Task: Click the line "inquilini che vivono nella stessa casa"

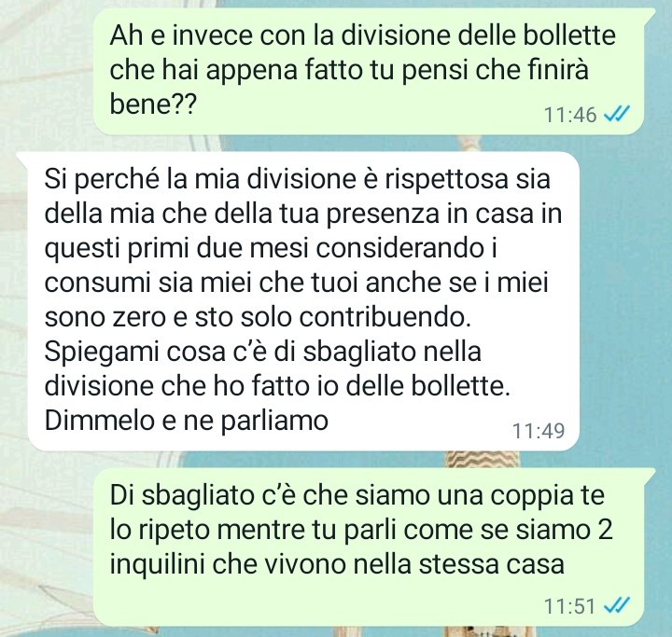Action: [x=337, y=564]
